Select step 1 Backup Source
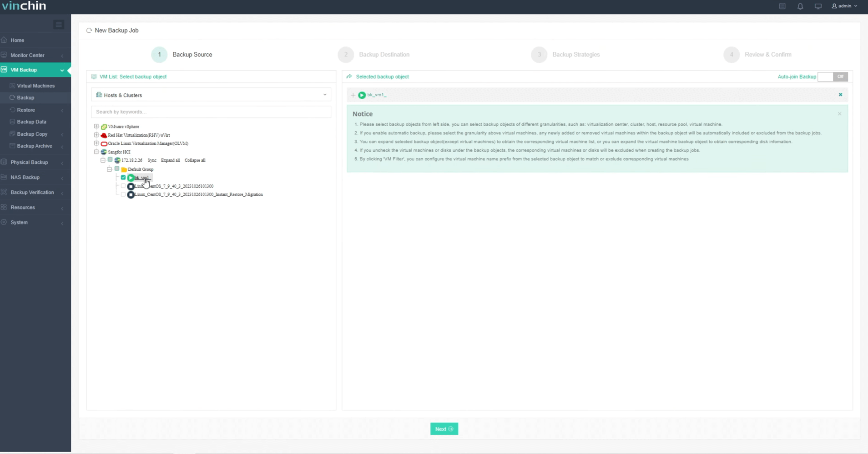This screenshot has height=454, width=868. point(182,55)
